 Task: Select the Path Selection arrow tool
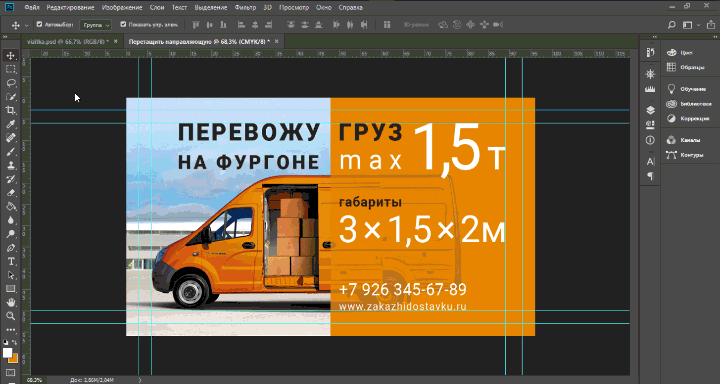[11, 275]
